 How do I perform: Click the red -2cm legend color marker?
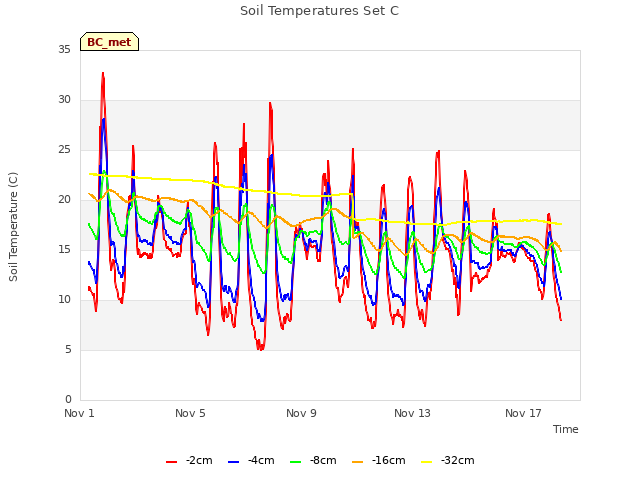(171, 462)
